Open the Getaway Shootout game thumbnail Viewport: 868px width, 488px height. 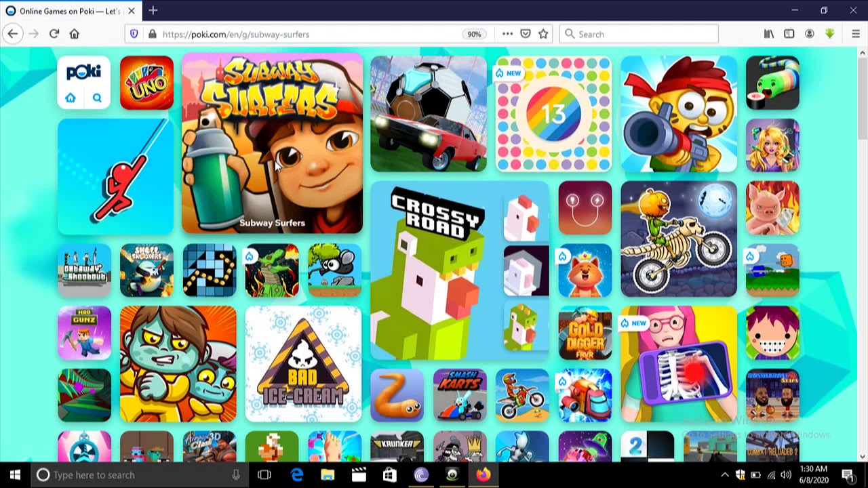[x=84, y=270]
